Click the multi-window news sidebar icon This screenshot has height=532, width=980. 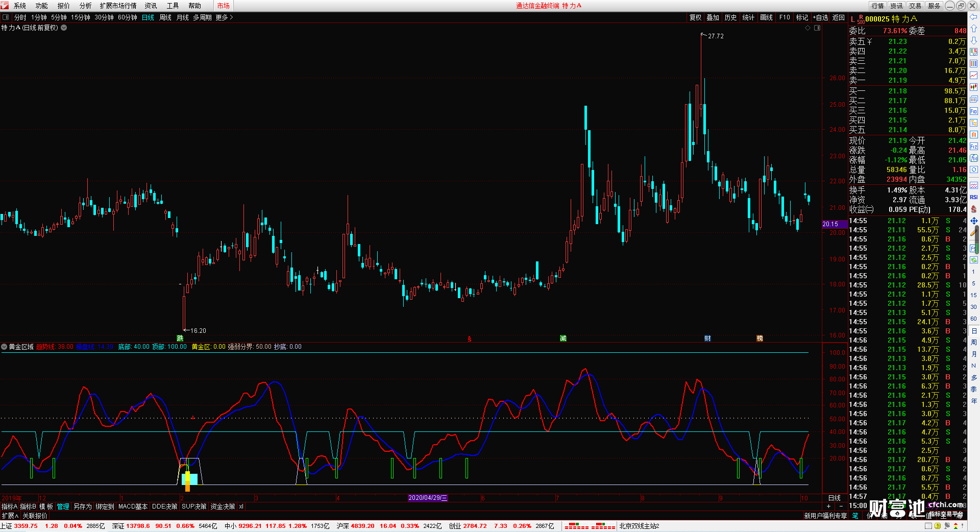pyautogui.click(x=974, y=99)
